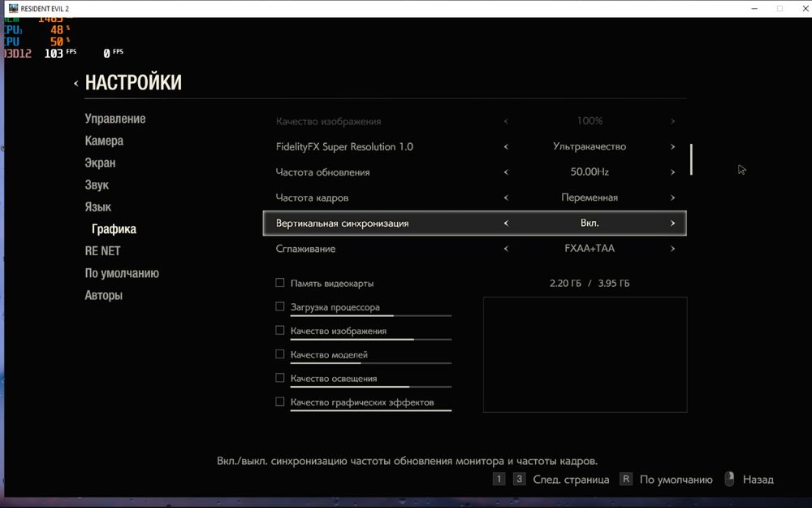Toggle the Качество изображения checkbox
Image resolution: width=812 pixels, height=508 pixels.
click(x=279, y=330)
